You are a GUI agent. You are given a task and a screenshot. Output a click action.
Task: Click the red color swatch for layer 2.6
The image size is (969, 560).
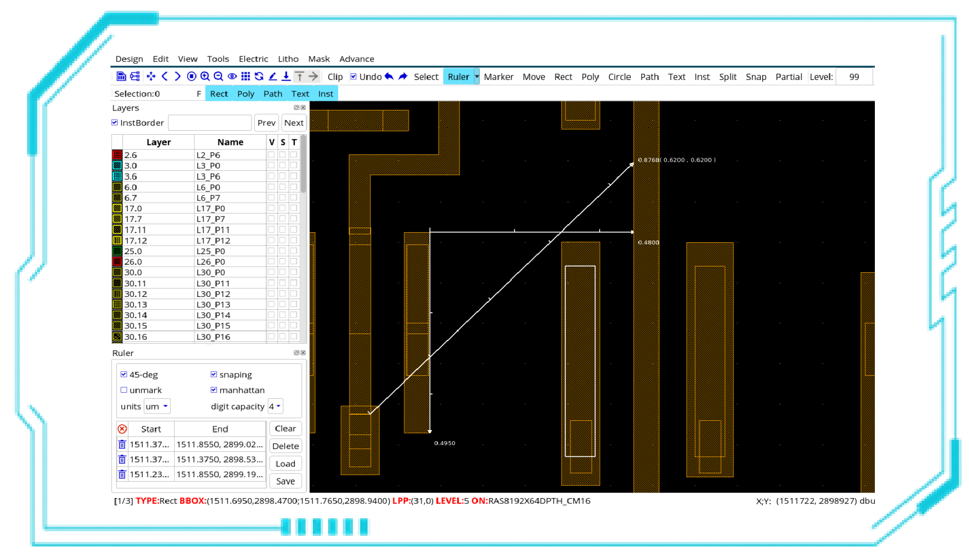pos(117,155)
